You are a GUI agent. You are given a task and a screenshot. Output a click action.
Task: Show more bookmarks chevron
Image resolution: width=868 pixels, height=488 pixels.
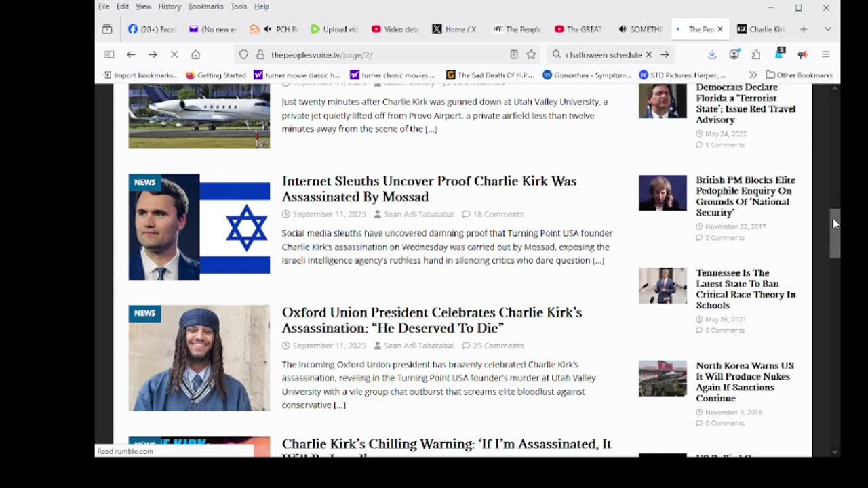(753, 75)
